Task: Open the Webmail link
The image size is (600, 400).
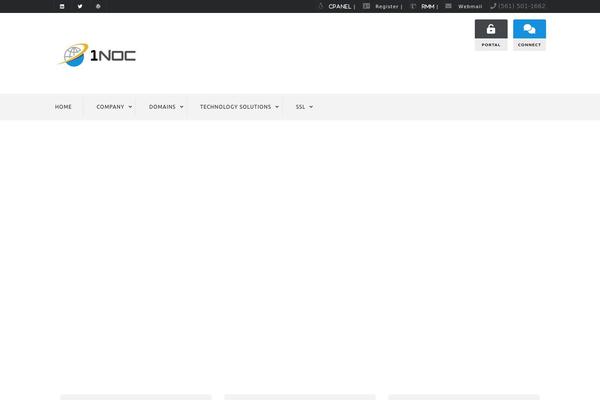Action: click(x=470, y=7)
